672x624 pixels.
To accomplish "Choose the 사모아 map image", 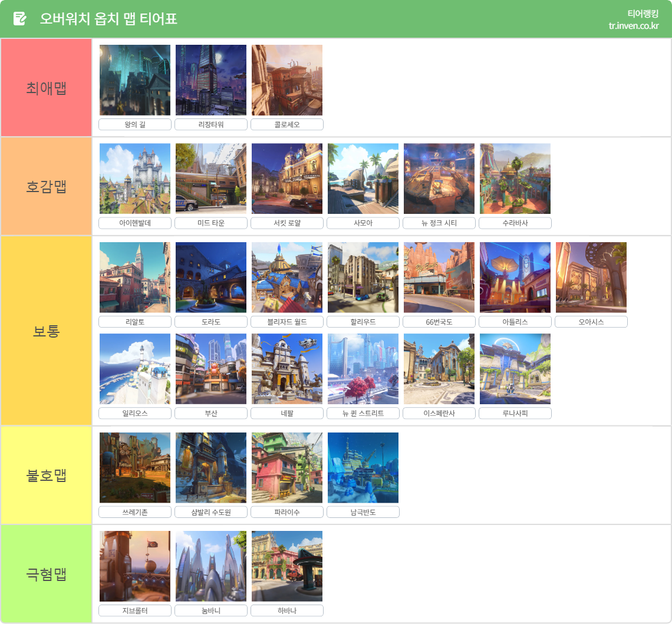I will tap(363, 179).
